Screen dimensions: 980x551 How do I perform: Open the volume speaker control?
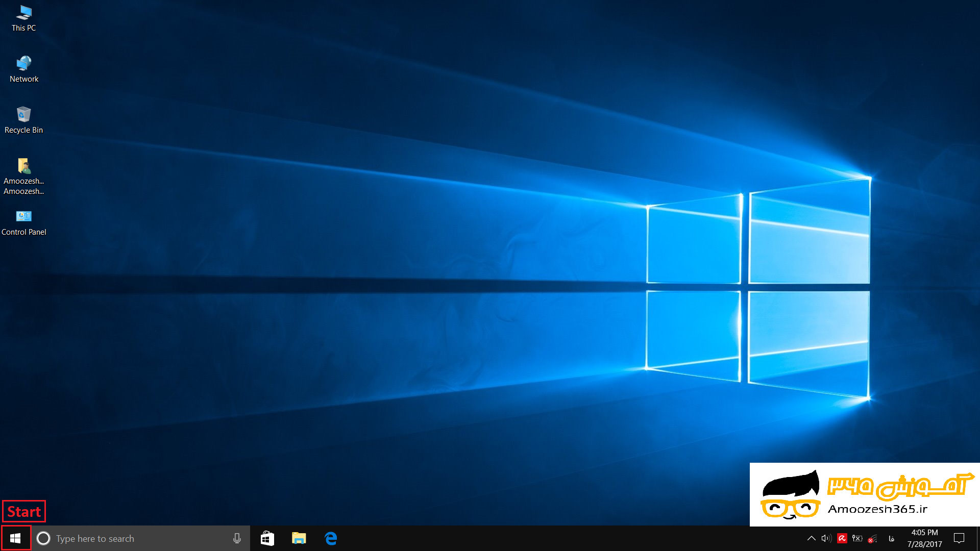pyautogui.click(x=826, y=538)
